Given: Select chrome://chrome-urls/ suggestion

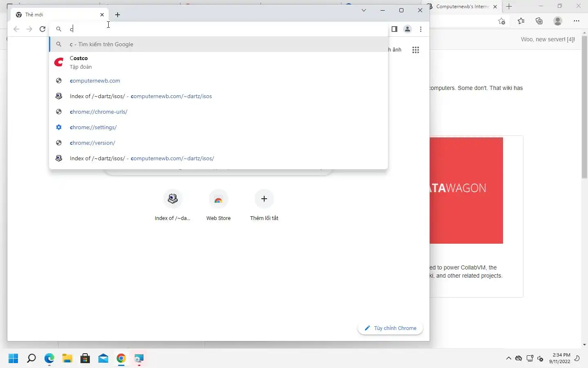Looking at the screenshot, I should tap(218, 112).
